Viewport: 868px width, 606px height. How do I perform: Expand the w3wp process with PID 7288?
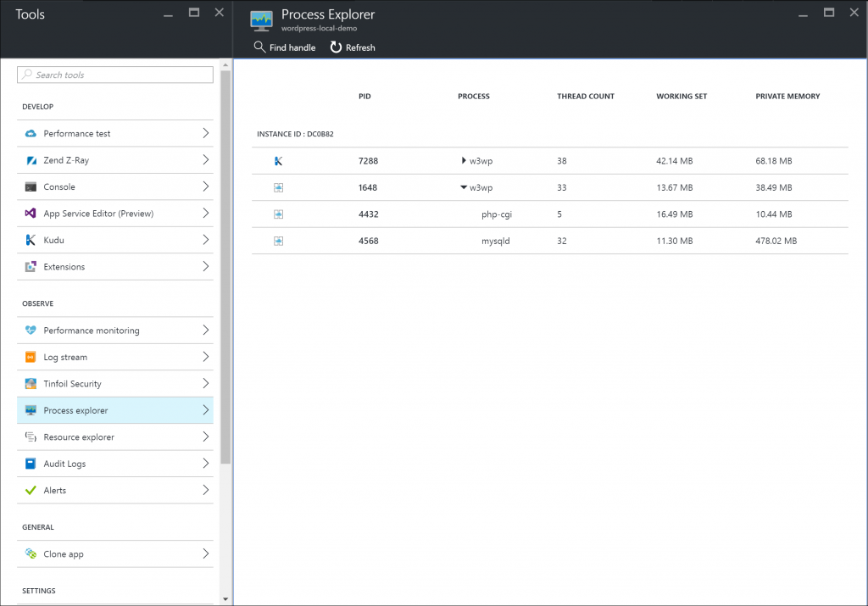(462, 160)
